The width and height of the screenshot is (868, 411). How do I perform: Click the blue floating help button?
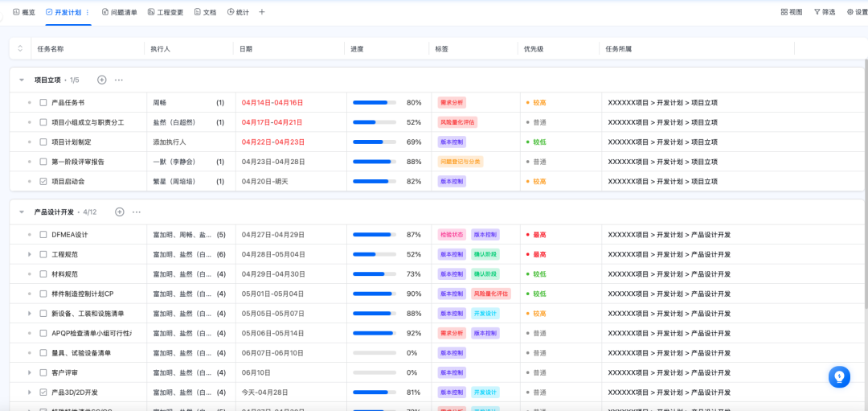839,376
